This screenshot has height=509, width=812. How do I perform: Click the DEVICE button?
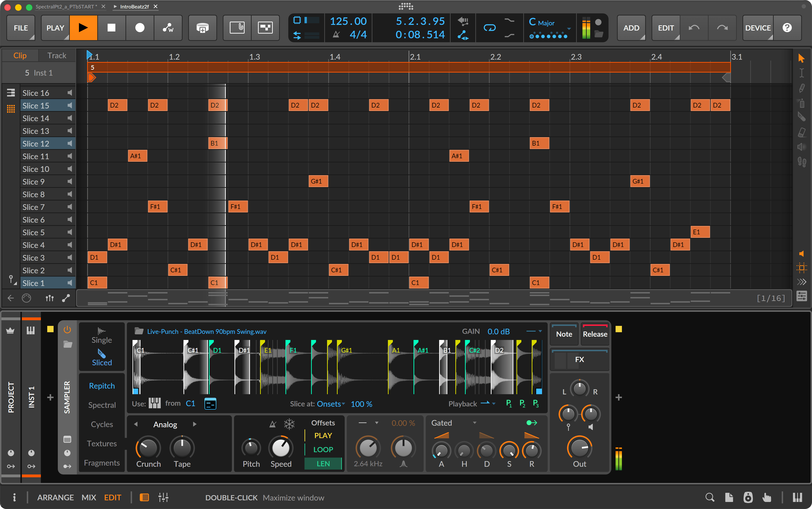pyautogui.click(x=758, y=28)
